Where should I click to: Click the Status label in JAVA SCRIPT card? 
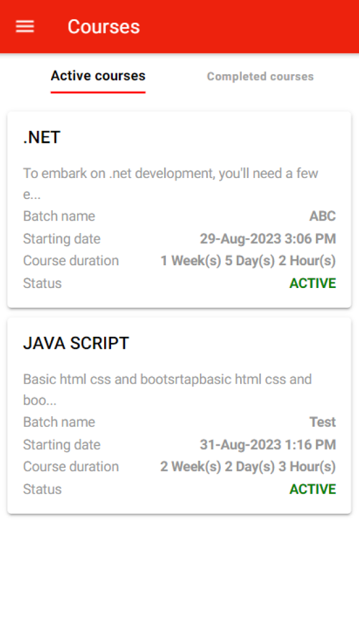click(x=42, y=489)
